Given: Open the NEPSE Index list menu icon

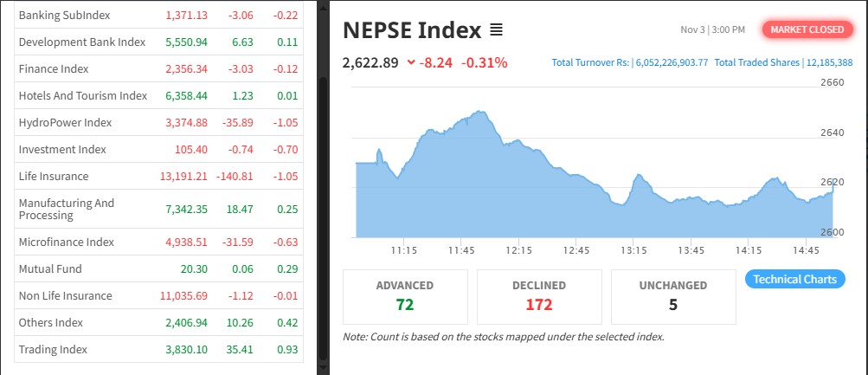Looking at the screenshot, I should (496, 30).
